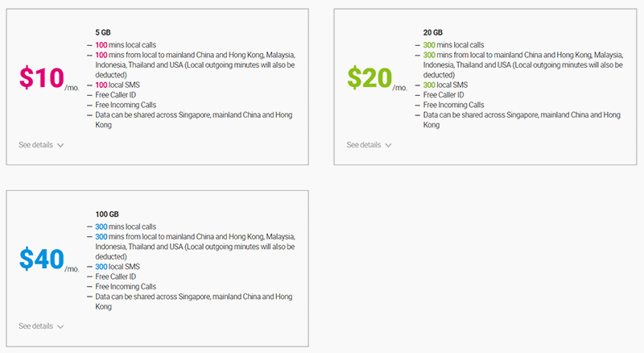Click the 300 local SMS line in $40 plan

[118, 267]
